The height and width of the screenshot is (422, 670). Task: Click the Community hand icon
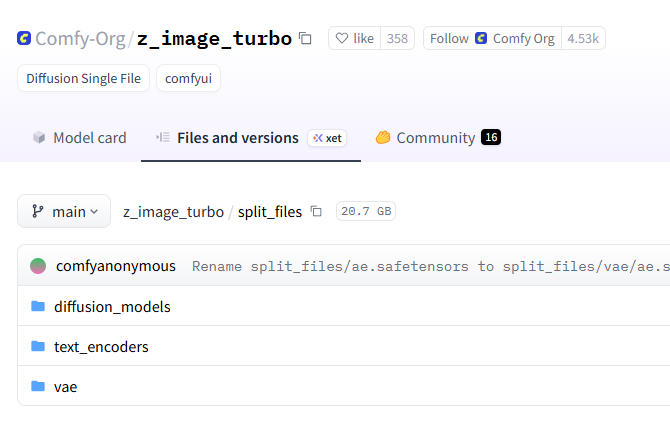[383, 137]
